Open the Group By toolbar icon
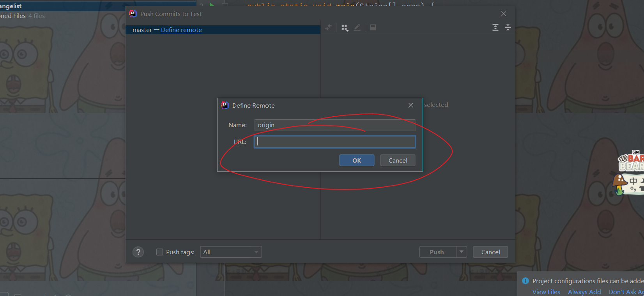 345,27
